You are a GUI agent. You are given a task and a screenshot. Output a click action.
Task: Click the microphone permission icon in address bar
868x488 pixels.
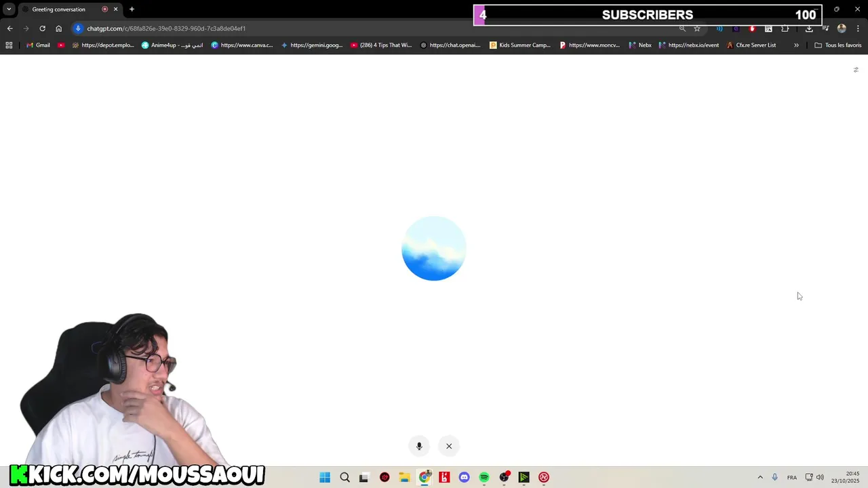point(78,28)
